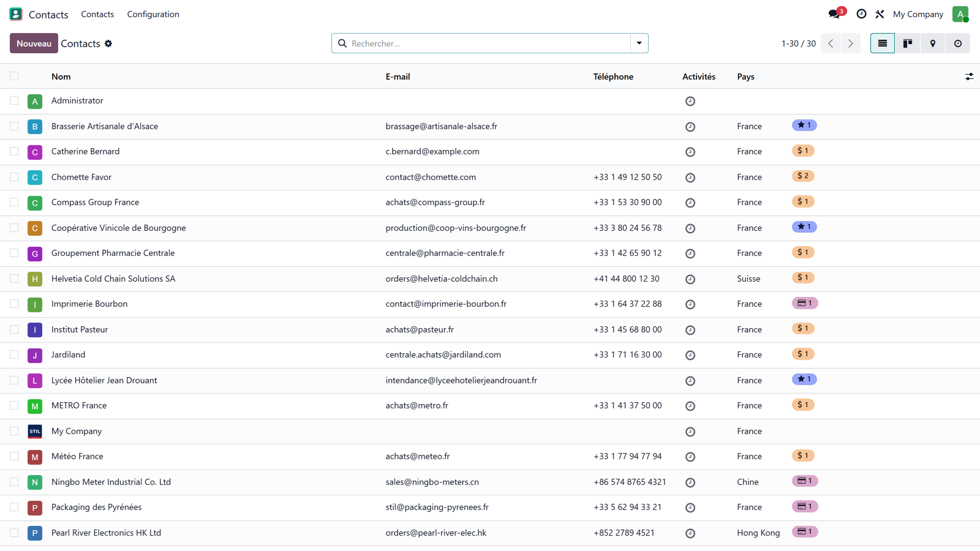Open the user avatar menu

click(x=960, y=14)
